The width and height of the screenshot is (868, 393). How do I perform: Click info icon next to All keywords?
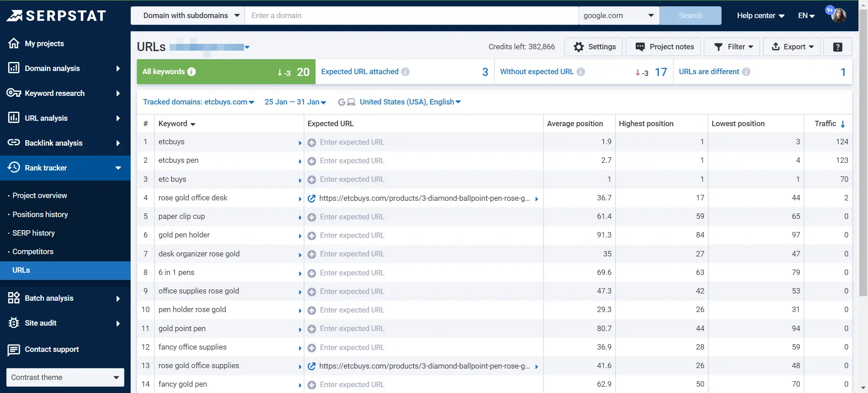(191, 71)
